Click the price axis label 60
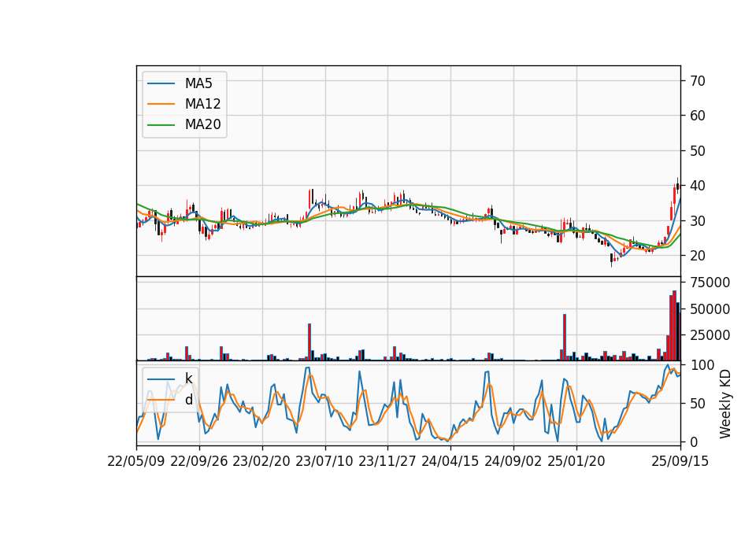The height and width of the screenshot is (543, 756). tap(697, 116)
